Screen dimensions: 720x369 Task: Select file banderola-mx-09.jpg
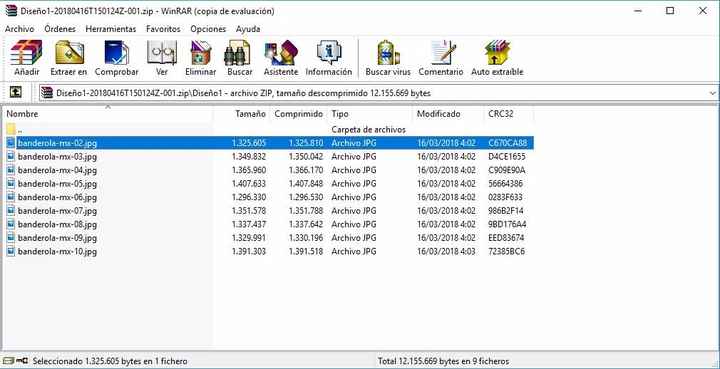(57, 238)
